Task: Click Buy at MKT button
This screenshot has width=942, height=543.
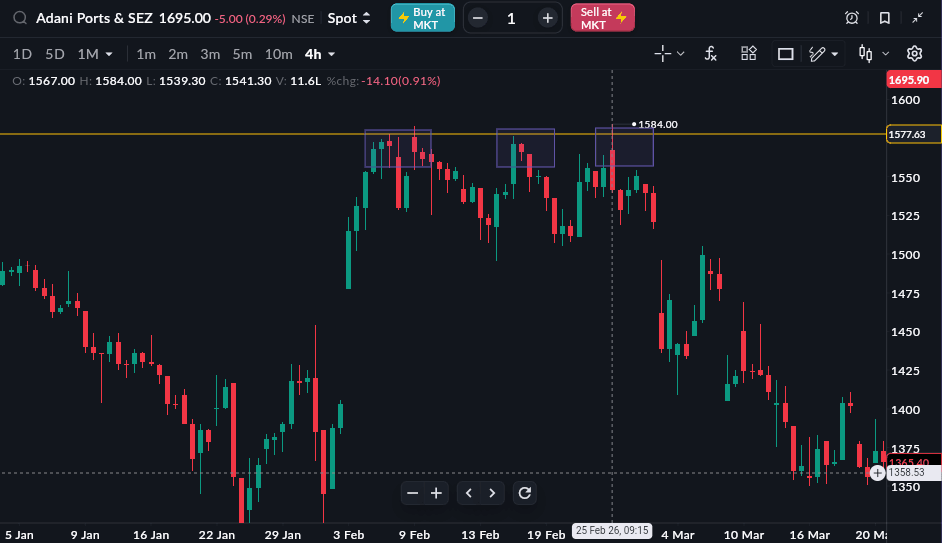Action: [422, 18]
